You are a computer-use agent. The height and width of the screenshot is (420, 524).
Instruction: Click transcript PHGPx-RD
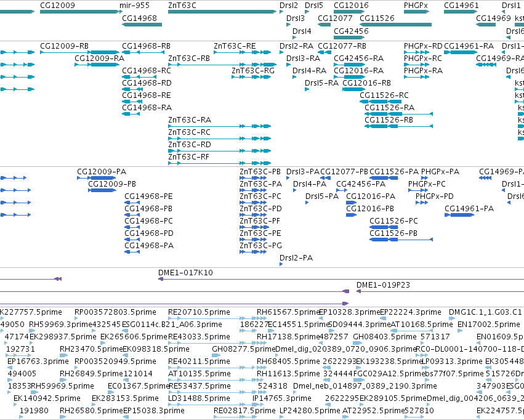423,46
